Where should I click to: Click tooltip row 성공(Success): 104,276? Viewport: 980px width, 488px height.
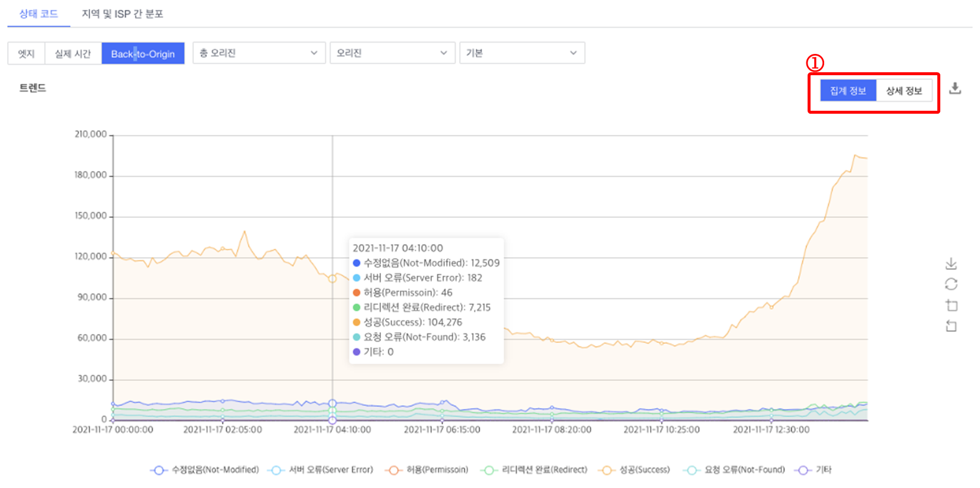pos(407,322)
